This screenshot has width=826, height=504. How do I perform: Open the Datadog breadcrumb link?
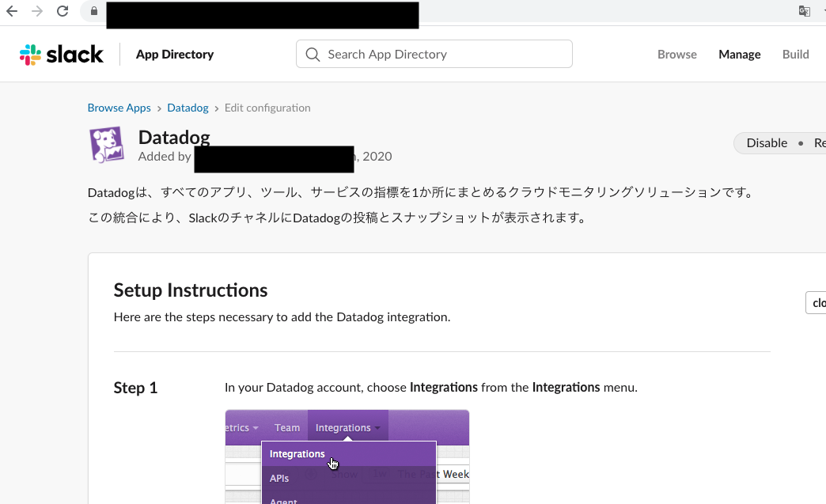click(x=188, y=108)
